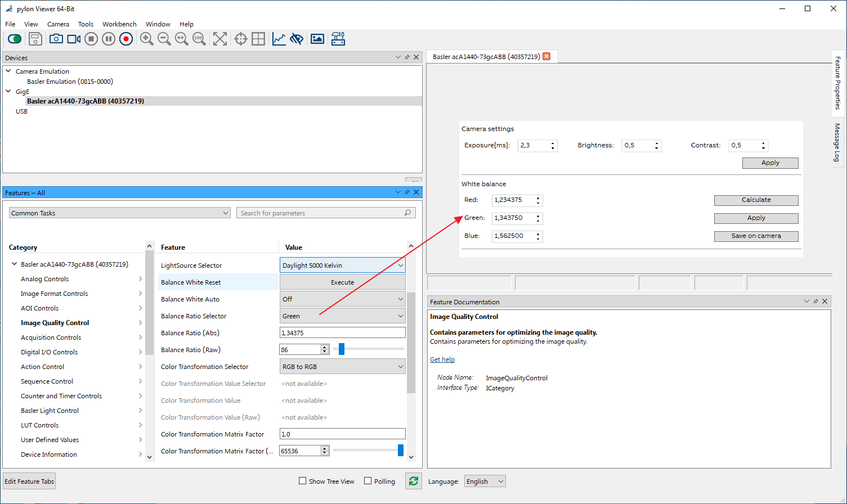Screen dimensions: 847x504
Task: Increment Balance Ratio (Raw) spinner
Action: tap(325, 348)
